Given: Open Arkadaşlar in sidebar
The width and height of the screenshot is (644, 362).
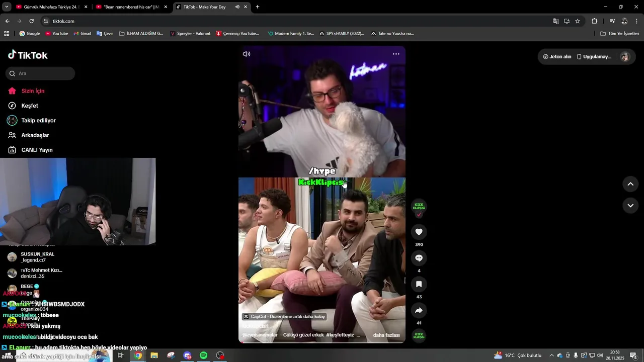Looking at the screenshot, I should pyautogui.click(x=35, y=135).
